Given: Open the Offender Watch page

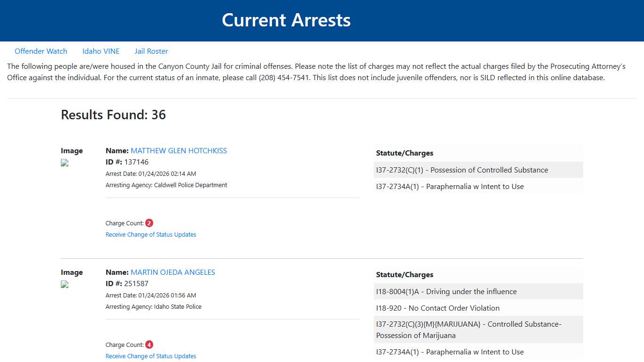Looking at the screenshot, I should (x=41, y=51).
